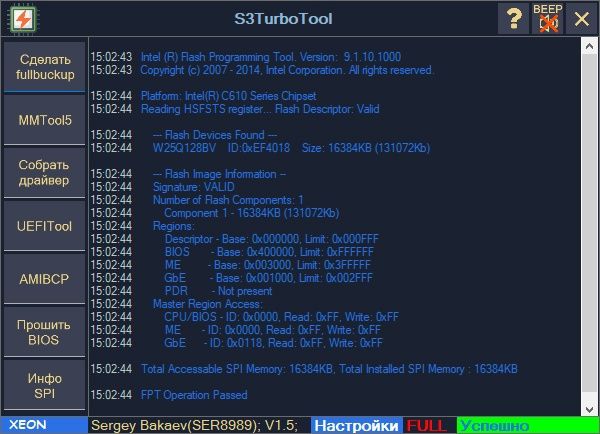Toggle the BEEP mute sound icon
The height and width of the screenshot is (434, 600).
click(548, 18)
